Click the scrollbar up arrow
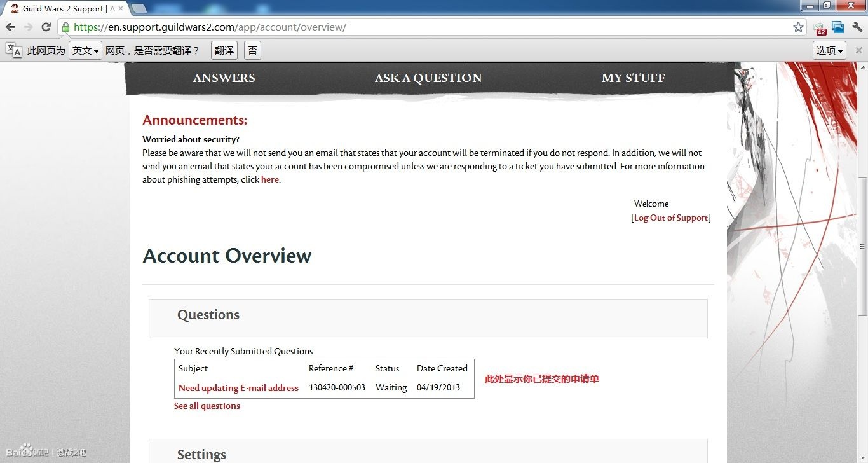Image resolution: width=868 pixels, height=463 pixels. pyautogui.click(x=862, y=66)
